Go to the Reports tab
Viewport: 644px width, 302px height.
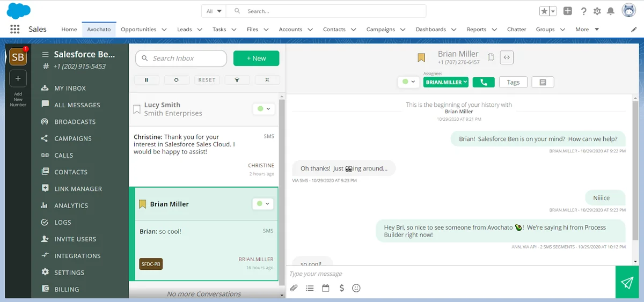point(477,30)
